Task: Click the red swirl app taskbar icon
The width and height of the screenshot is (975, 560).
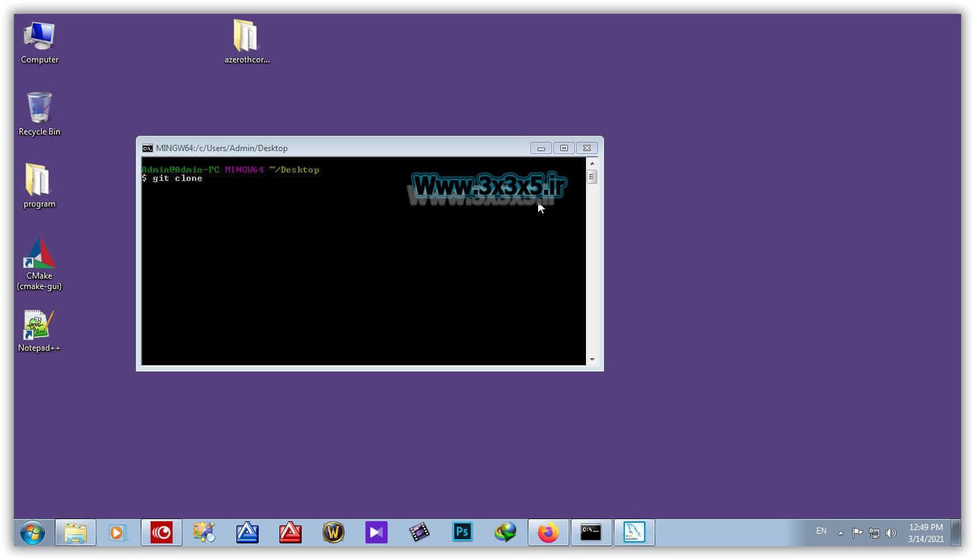Action: [x=162, y=532]
